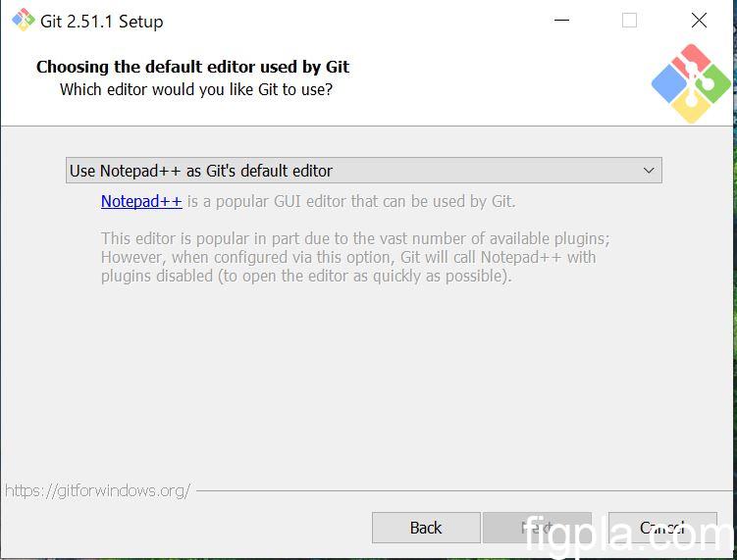Click the plugins description paragraph
Screen dimensions: 737x560
348,257
